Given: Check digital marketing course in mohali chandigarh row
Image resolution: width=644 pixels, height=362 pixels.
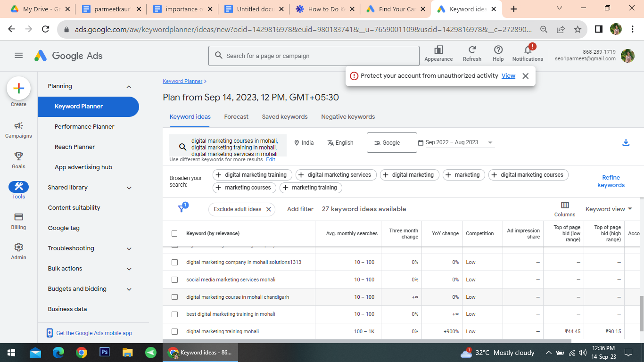Looking at the screenshot, I should [174, 297].
